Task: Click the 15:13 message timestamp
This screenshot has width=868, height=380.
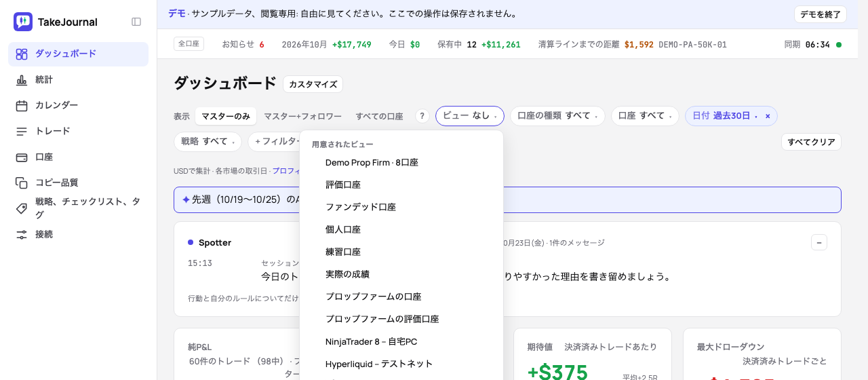Action: (x=200, y=263)
